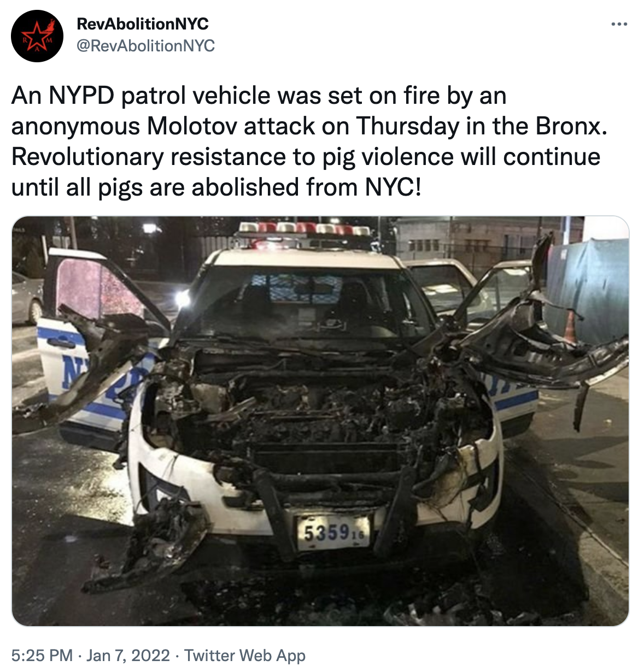Click the word NYPD in tweet text

coord(81,96)
